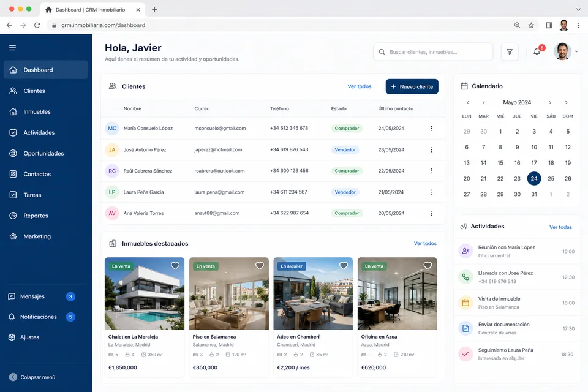This screenshot has width=588, height=392.
Task: Click the checkmark icon for Seguimiento Laura Peña
Action: click(x=466, y=354)
